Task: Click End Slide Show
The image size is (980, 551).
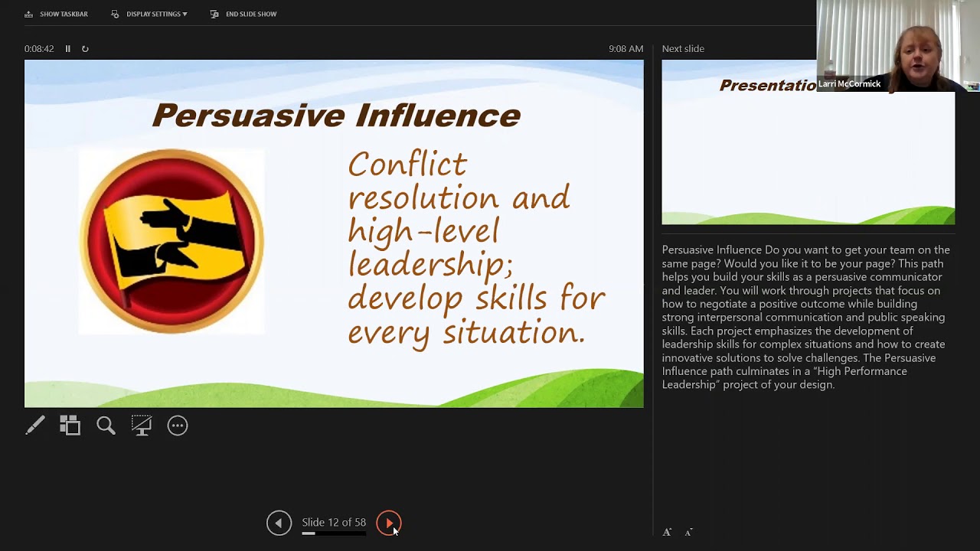Action: (x=243, y=14)
